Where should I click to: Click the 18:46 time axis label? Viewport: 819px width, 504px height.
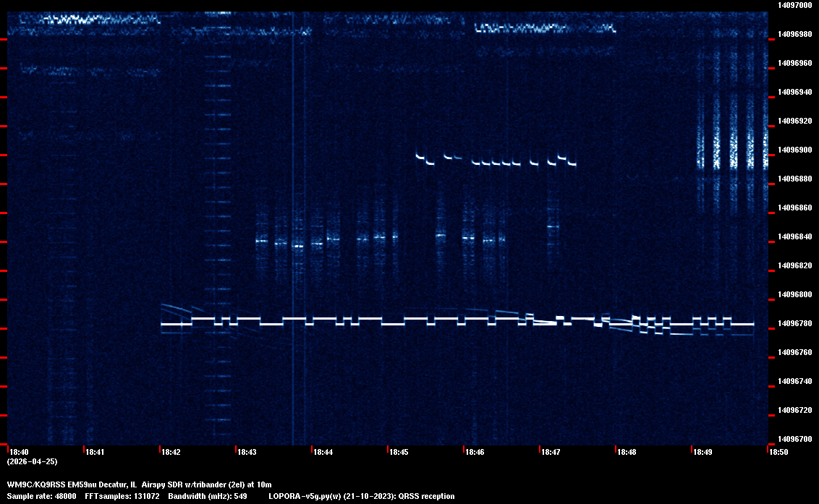click(x=475, y=452)
